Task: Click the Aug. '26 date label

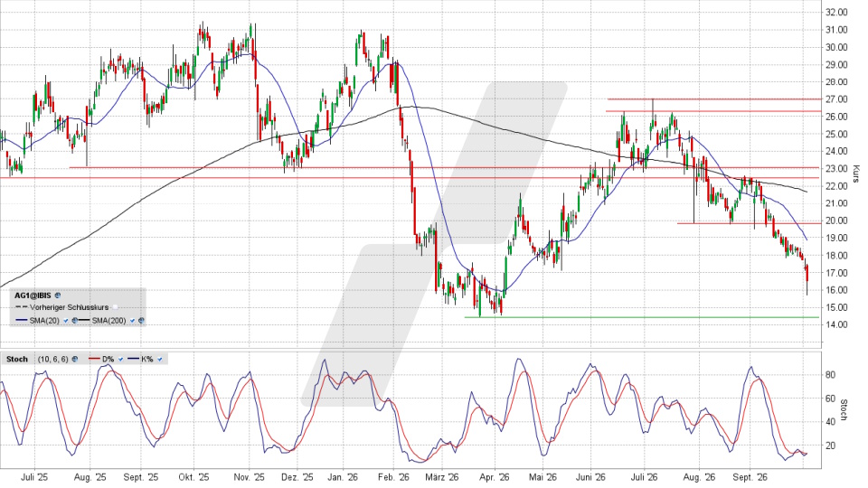Action: click(699, 477)
